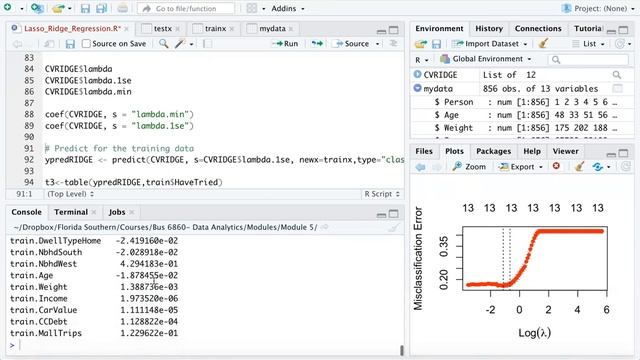
Task: Enable the Source on Save checkbox
Action: coord(86,44)
